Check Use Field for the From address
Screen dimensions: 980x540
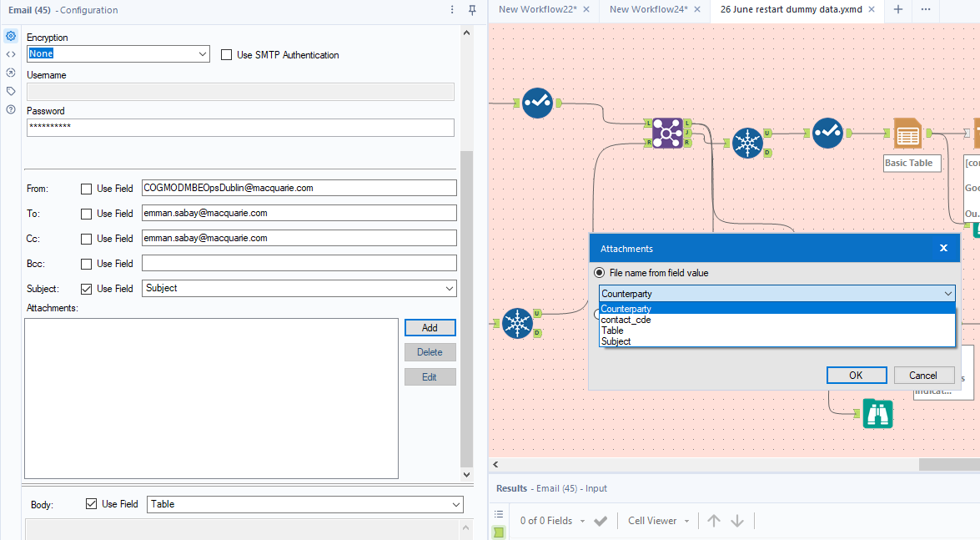(87, 189)
